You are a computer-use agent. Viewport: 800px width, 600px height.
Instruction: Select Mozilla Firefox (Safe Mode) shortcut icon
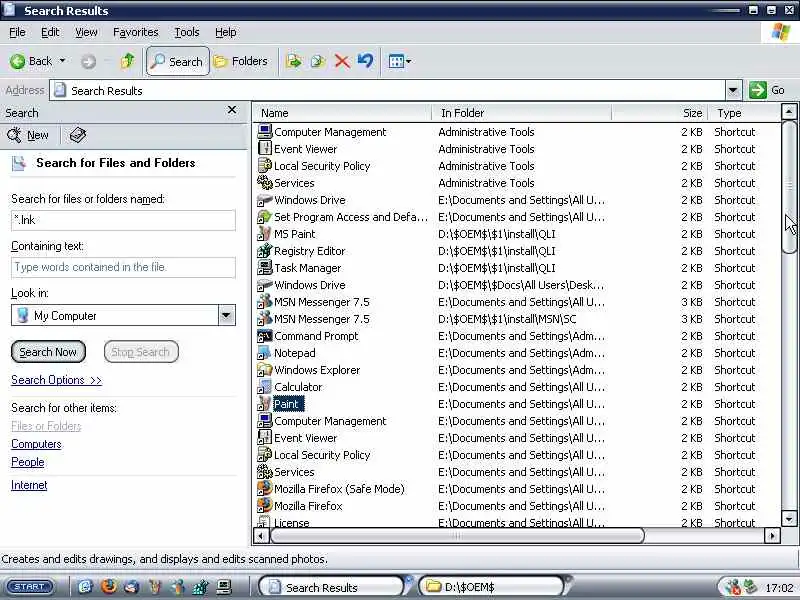[x=264, y=489]
